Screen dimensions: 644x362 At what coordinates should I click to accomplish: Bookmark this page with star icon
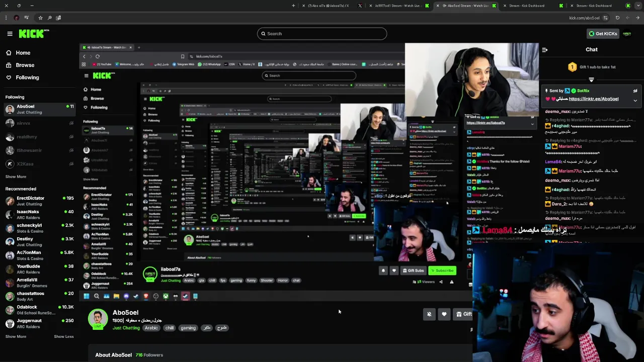coord(40,18)
